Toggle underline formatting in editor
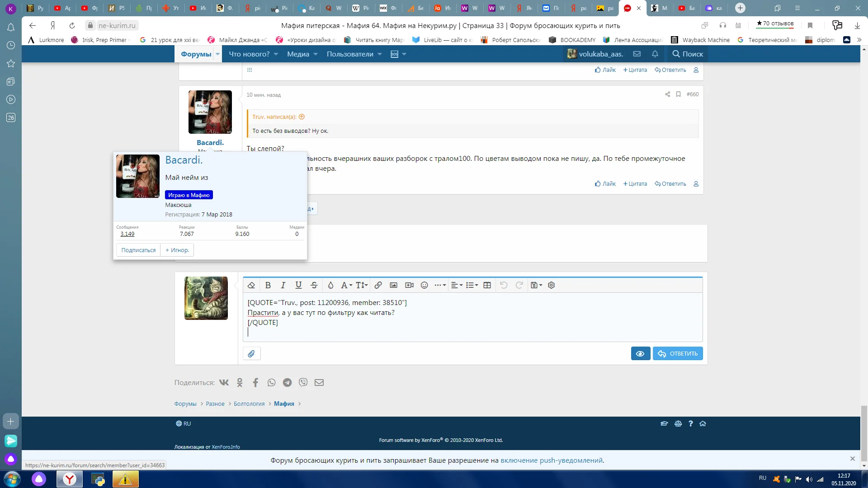The image size is (868, 488). tap(298, 285)
